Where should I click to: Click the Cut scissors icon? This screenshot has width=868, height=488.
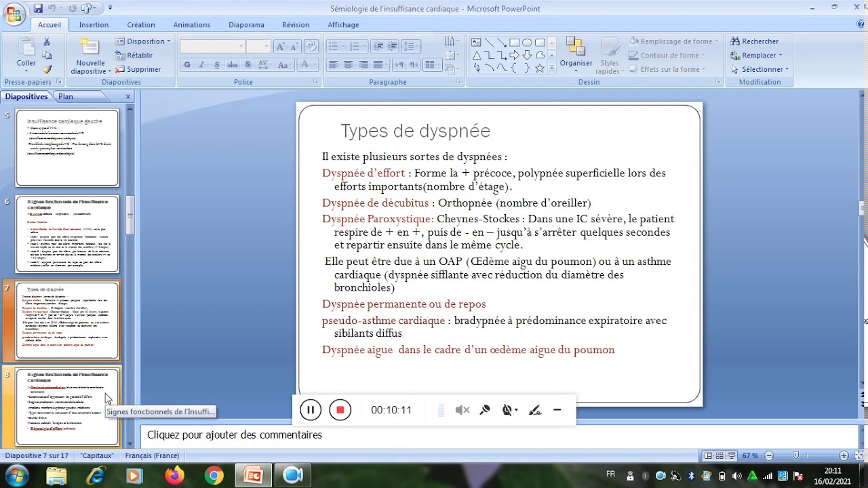(47, 42)
